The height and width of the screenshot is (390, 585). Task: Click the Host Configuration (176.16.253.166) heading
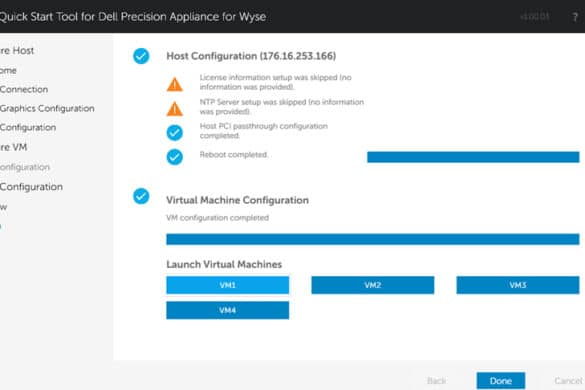click(251, 56)
